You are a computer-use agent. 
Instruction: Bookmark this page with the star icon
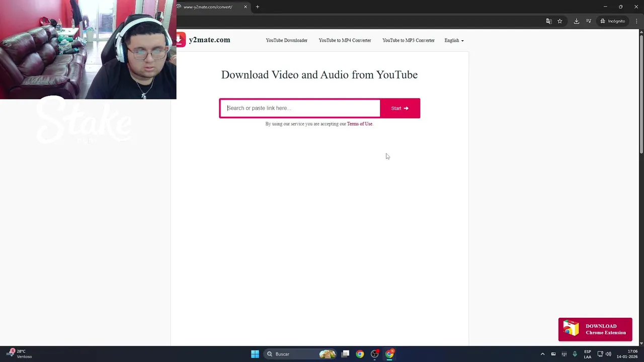559,21
